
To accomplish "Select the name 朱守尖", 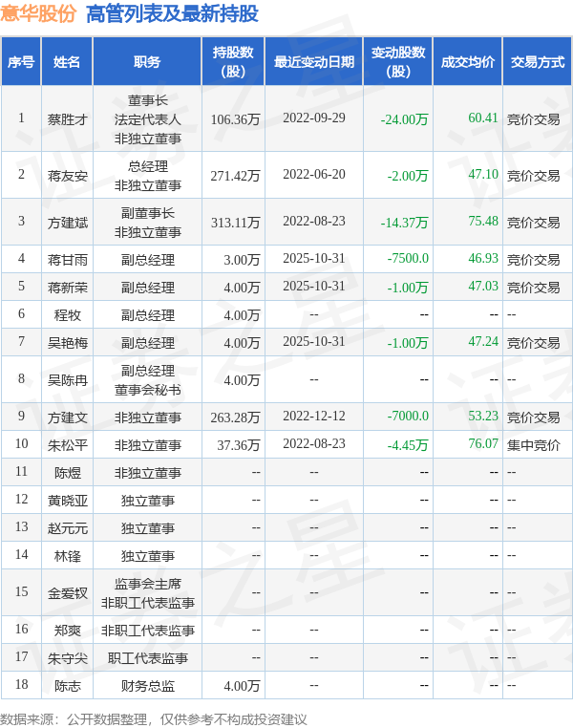I will coord(67,658).
